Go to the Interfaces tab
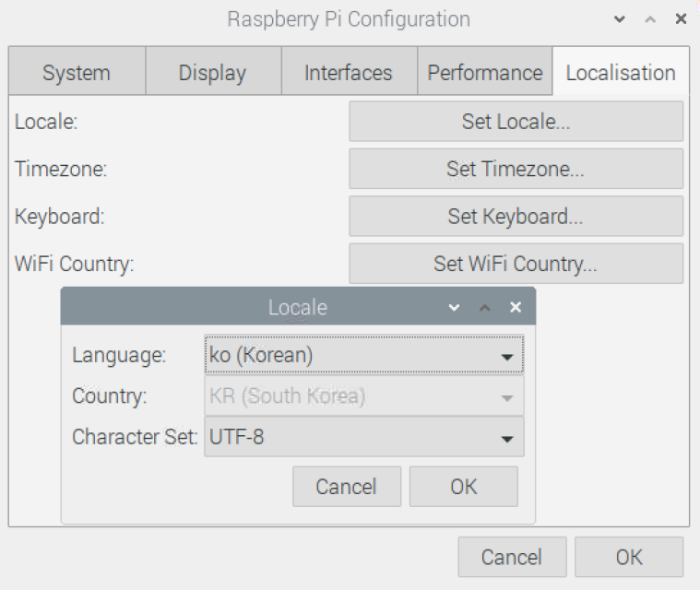The image size is (700, 590). pos(349,72)
